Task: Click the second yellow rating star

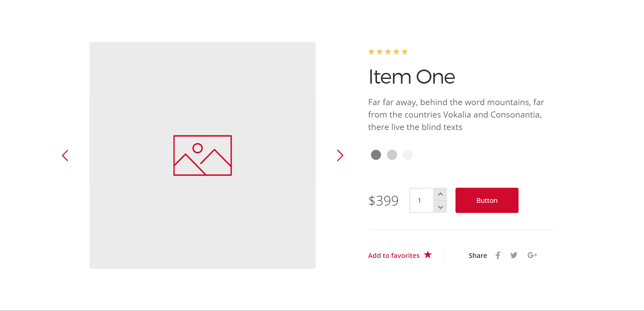Action: point(379,52)
